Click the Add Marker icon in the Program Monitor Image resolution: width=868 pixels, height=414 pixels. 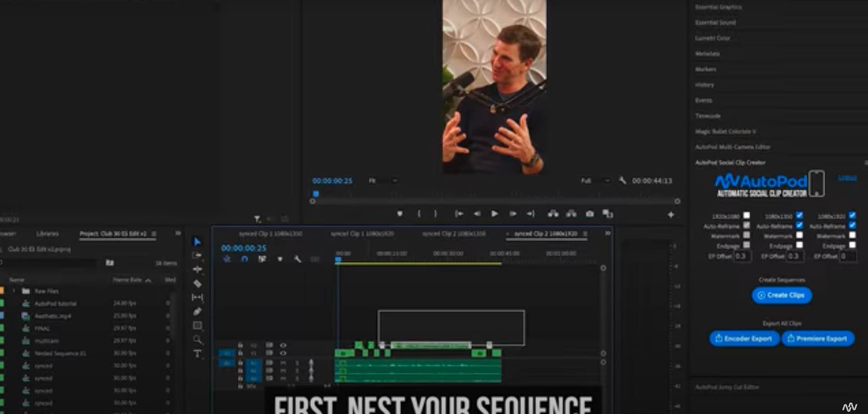click(x=400, y=214)
